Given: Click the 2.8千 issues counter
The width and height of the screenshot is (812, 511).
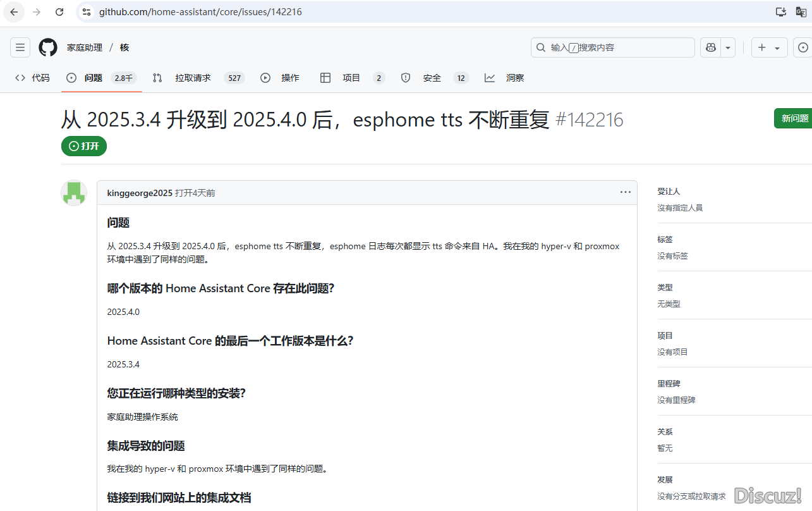Looking at the screenshot, I should (123, 78).
